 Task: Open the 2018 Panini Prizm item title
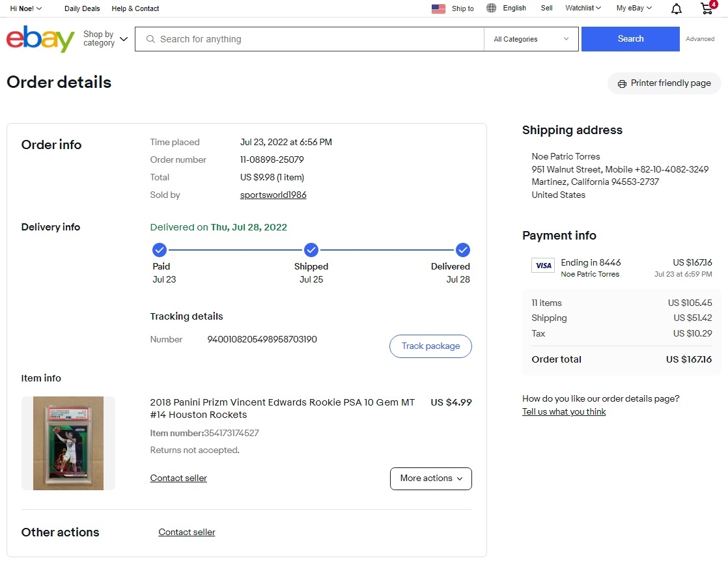[283, 408]
